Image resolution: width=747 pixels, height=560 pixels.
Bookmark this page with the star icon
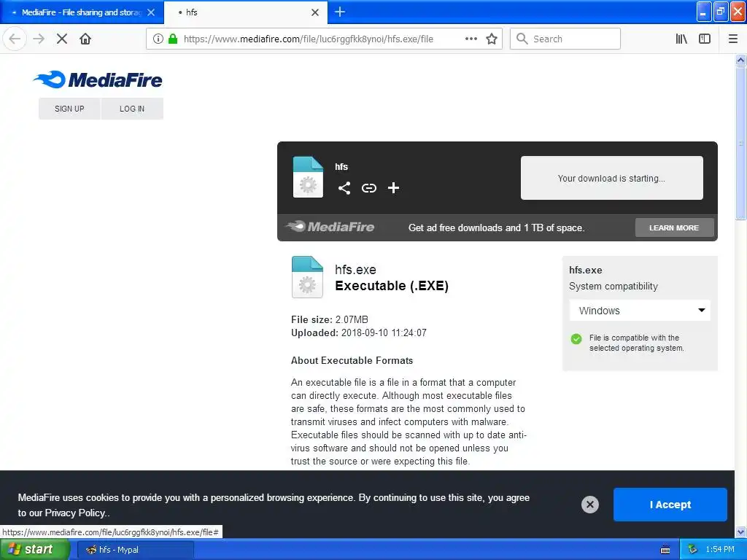[492, 39]
